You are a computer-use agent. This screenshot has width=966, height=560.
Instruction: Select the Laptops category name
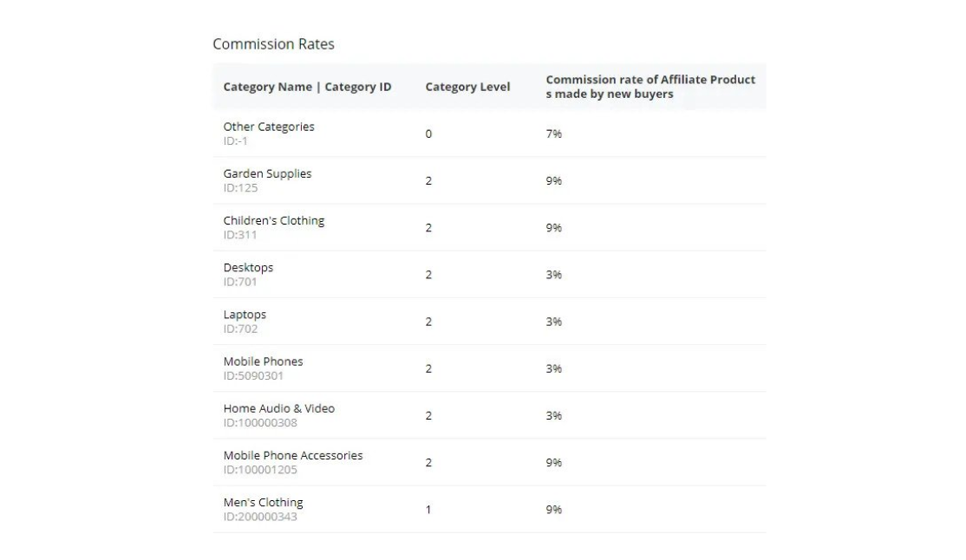coord(245,314)
